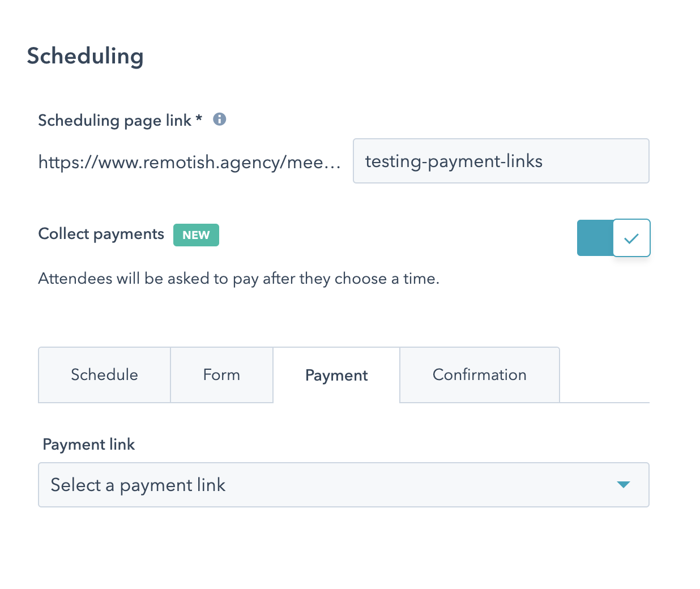Click the testing-payment-links input field
Image resolution: width=700 pixels, height=589 pixels.
tap(501, 161)
